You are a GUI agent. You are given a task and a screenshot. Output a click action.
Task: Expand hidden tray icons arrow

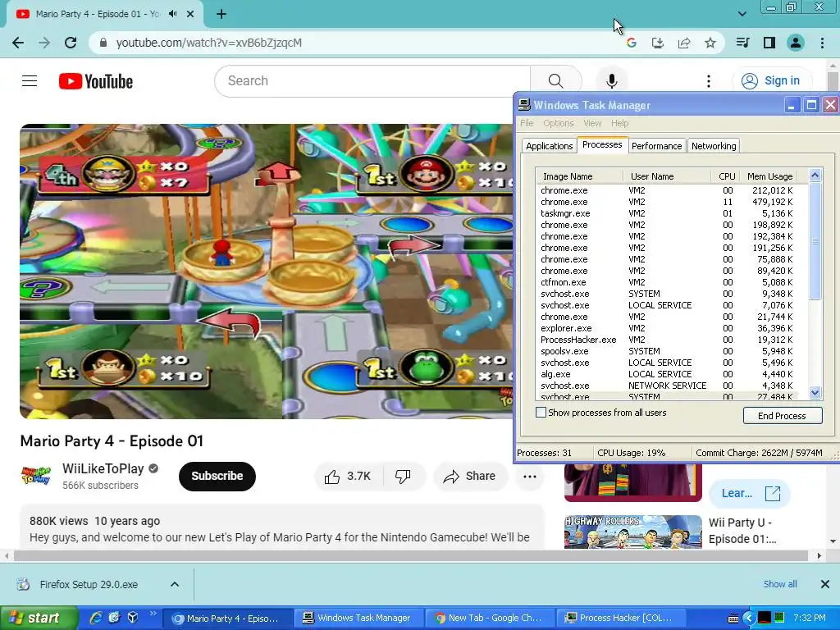point(749,619)
